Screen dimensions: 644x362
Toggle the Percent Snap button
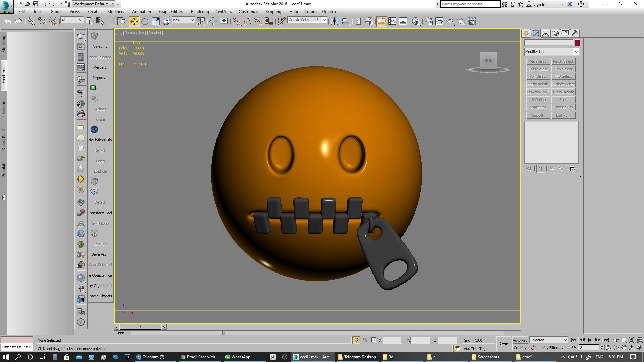(258, 21)
